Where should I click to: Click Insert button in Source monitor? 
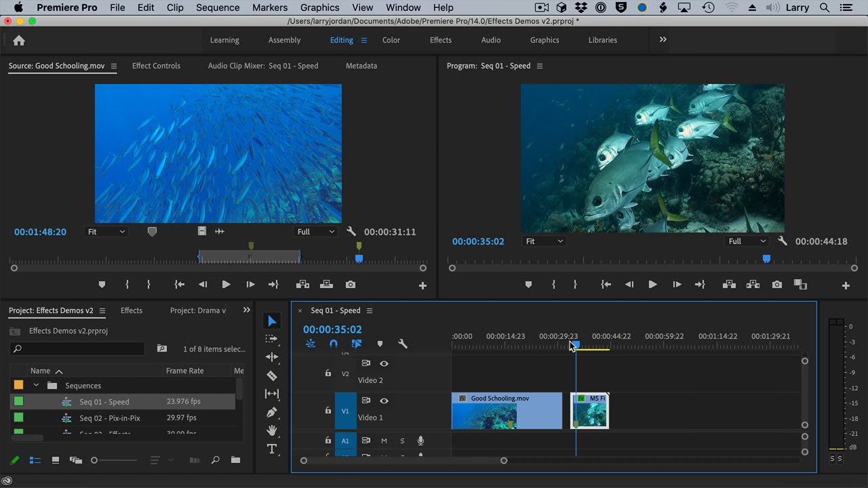pyautogui.click(x=302, y=285)
